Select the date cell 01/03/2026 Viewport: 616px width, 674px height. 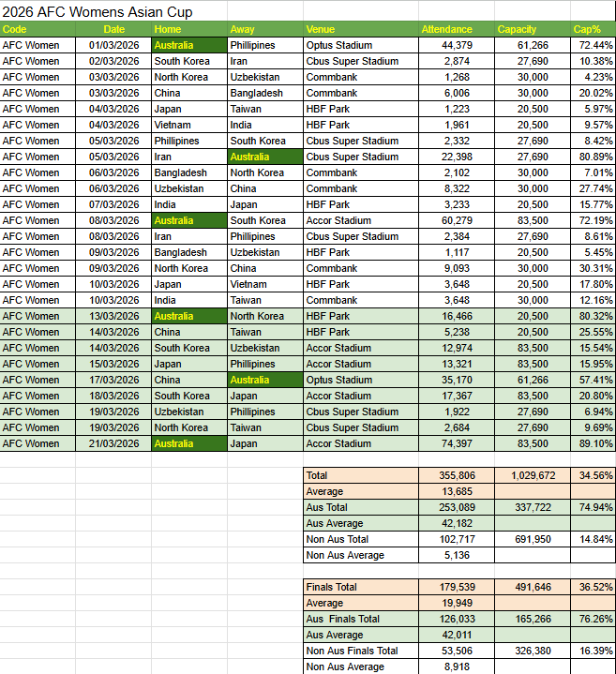tap(113, 45)
